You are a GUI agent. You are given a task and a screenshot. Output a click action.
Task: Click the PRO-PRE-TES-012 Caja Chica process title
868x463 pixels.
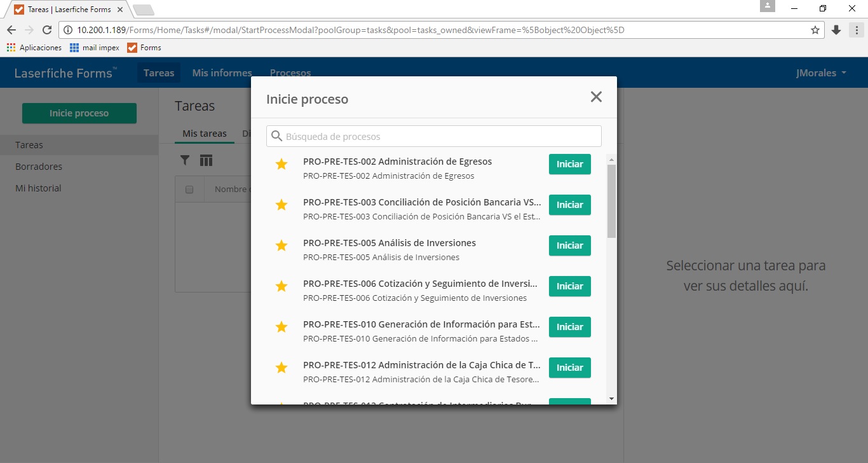423,365
